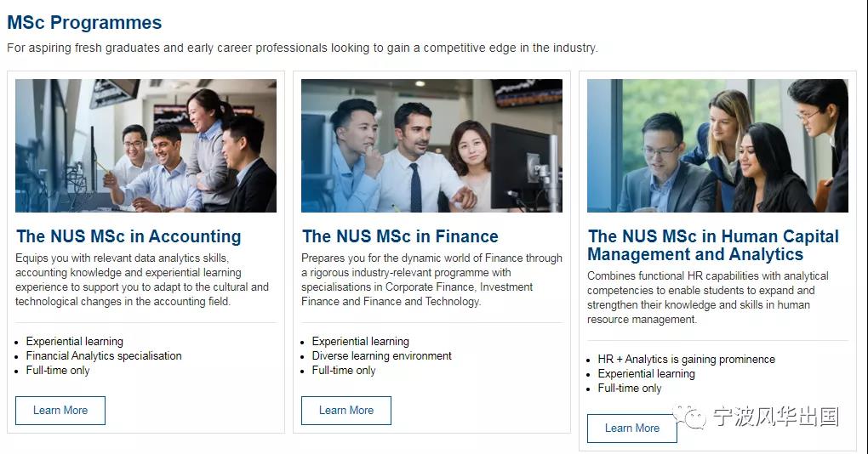Click Learn More under MSc in Accounting
The width and height of the screenshot is (868, 454).
click(x=60, y=411)
